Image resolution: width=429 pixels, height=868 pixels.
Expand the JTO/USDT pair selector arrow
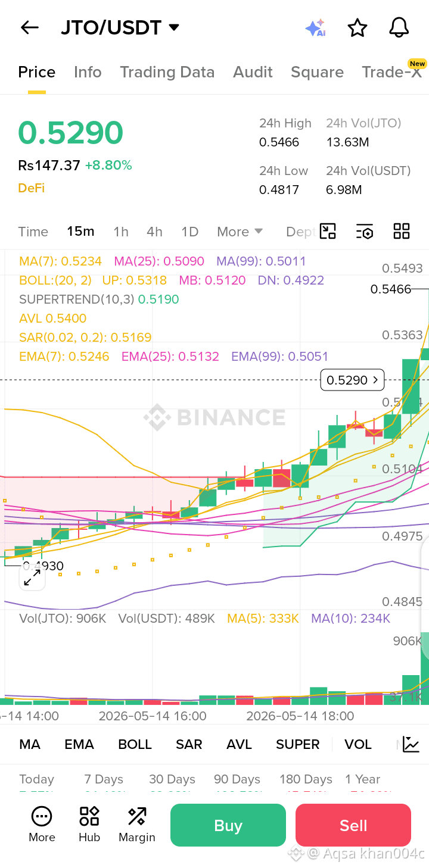click(174, 27)
